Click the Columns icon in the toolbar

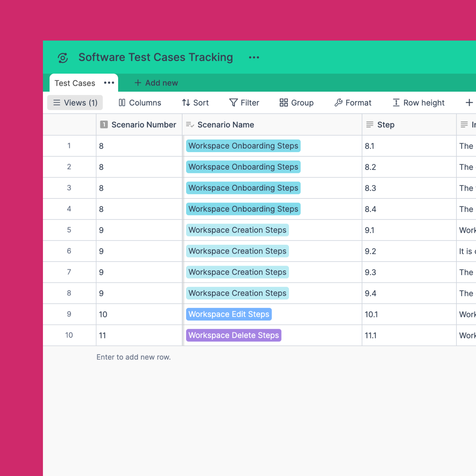click(x=122, y=103)
